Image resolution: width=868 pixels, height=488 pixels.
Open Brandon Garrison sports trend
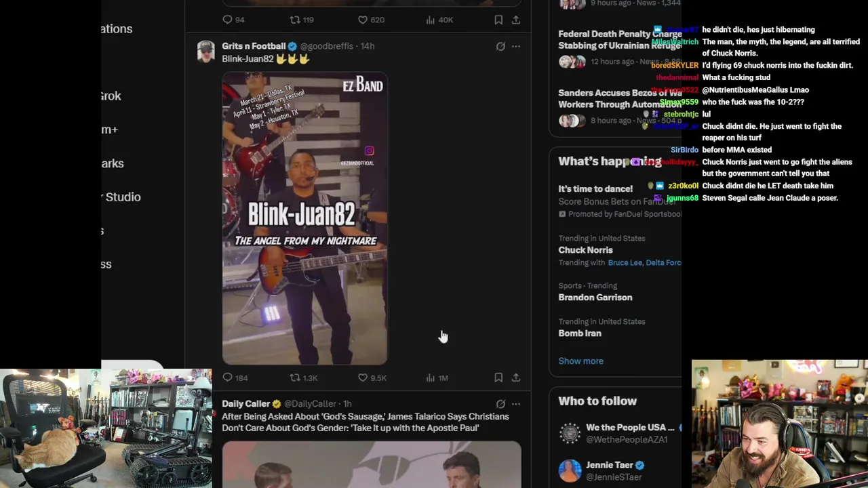595,298
